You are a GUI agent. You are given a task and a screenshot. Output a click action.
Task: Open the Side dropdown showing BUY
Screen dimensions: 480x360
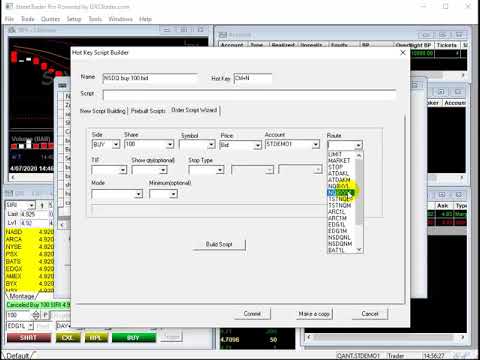[x=116, y=144]
